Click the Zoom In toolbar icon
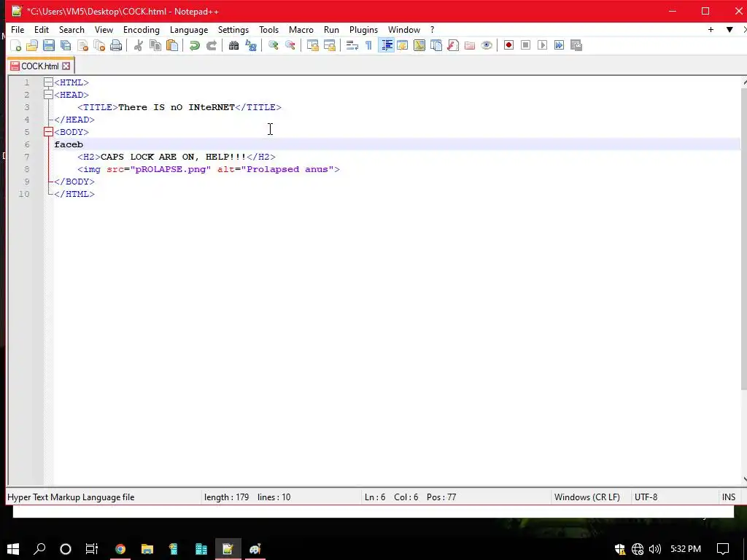The image size is (747, 560). coord(273,45)
